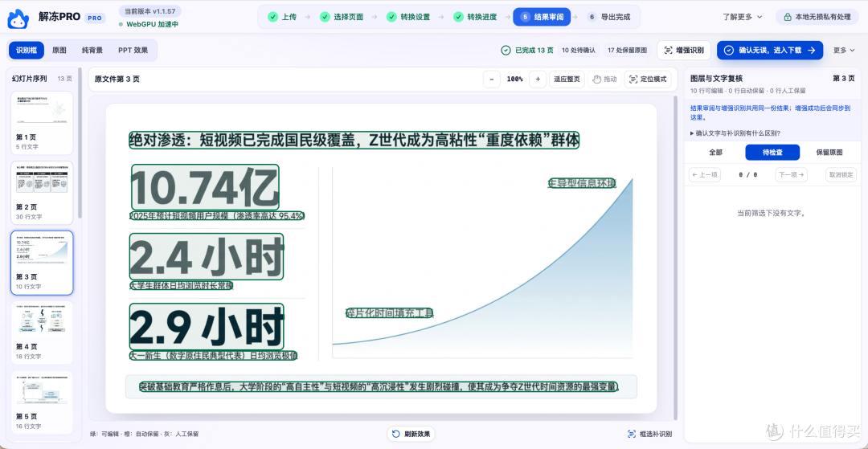This screenshot has width=868, height=449.
Task: Expand the 了解更多 dropdown
Action: click(743, 17)
